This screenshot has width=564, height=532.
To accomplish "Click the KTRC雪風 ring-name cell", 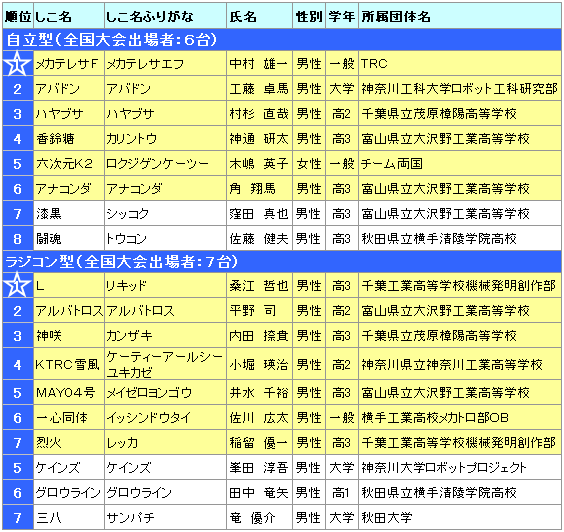I will click(x=68, y=364).
